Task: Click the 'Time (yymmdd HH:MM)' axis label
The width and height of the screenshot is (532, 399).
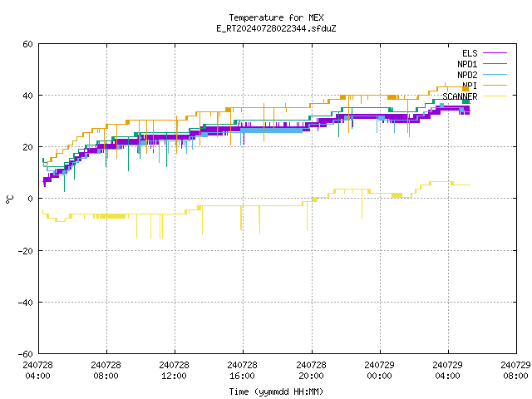Action: click(x=276, y=392)
